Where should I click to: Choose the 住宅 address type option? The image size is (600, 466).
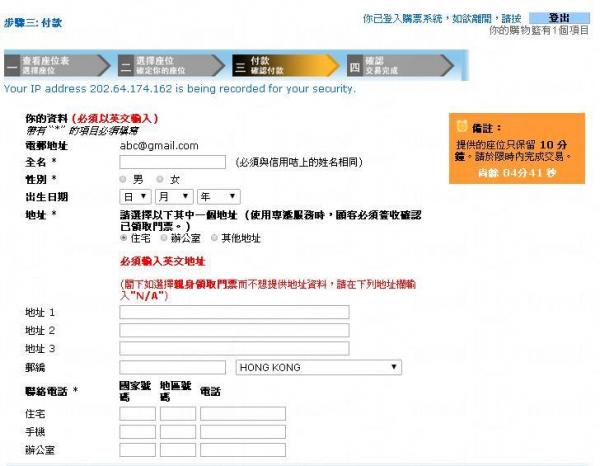[124, 238]
